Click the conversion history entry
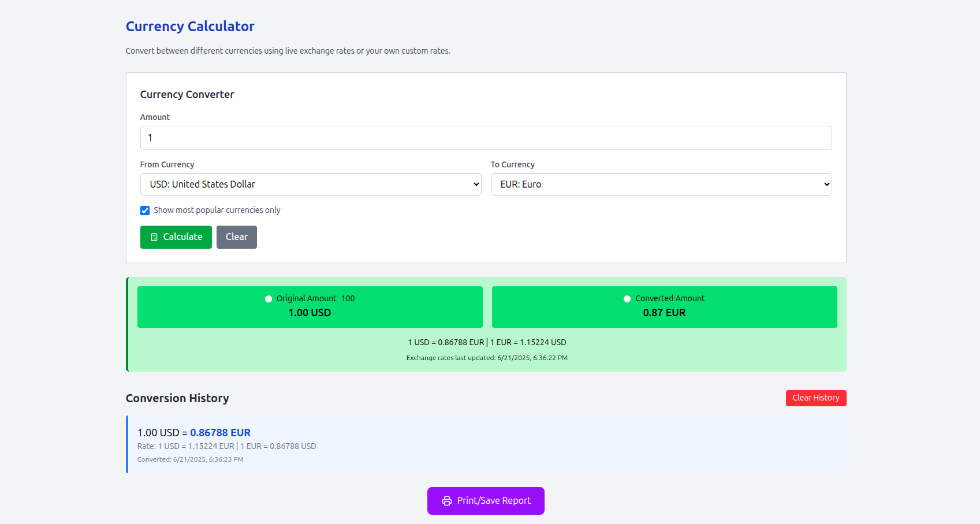980x524 pixels. click(486, 444)
